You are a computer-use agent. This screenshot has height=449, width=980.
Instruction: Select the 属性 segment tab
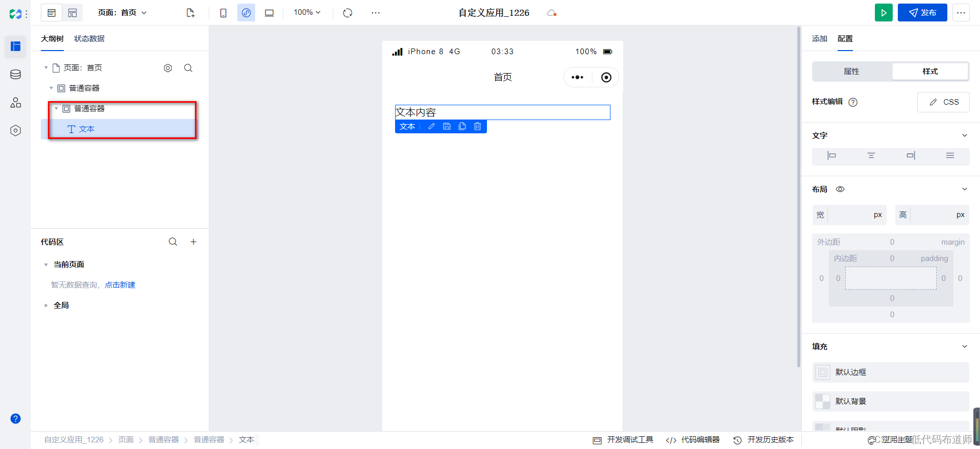[x=852, y=72]
